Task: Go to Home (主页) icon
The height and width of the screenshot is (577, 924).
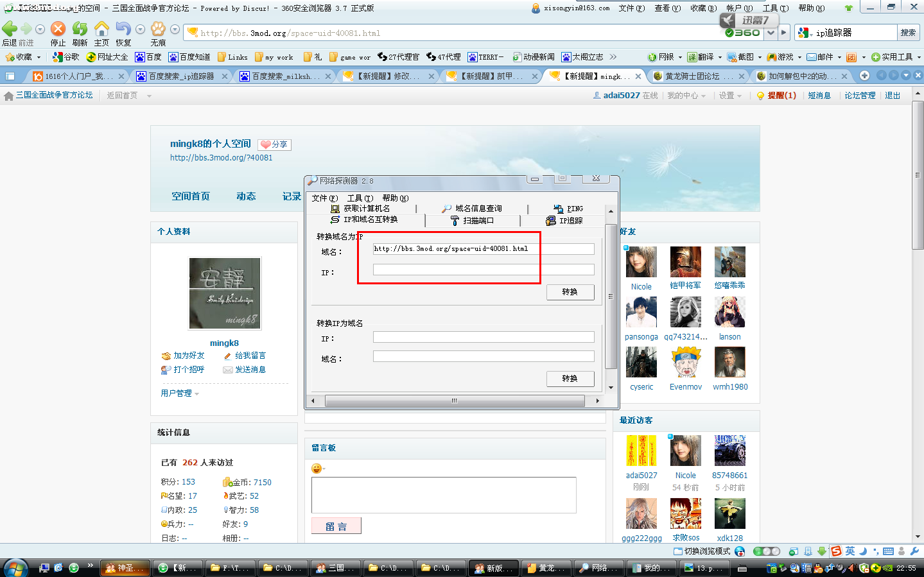Action: 101,29
